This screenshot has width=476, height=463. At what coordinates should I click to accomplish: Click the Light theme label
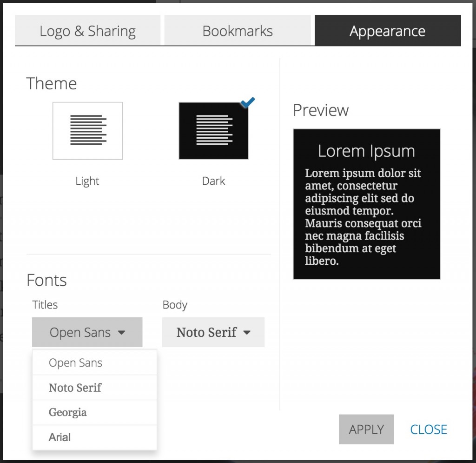coord(87,181)
